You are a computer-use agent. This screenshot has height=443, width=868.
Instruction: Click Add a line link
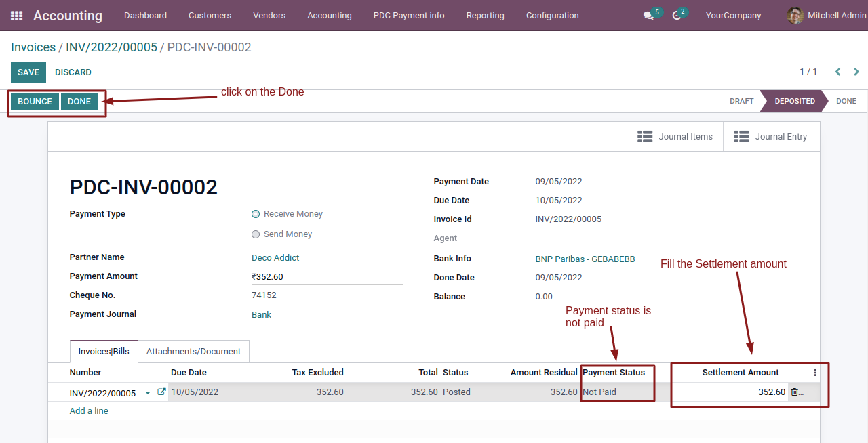click(x=89, y=411)
